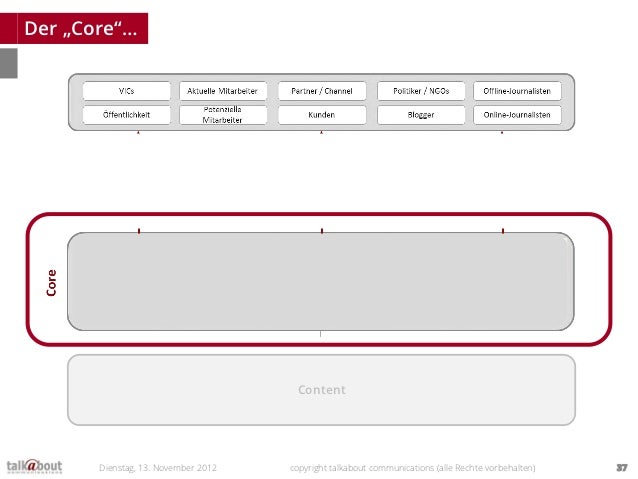Click the slide number 37
This screenshot has width=638, height=479.
[x=622, y=468]
